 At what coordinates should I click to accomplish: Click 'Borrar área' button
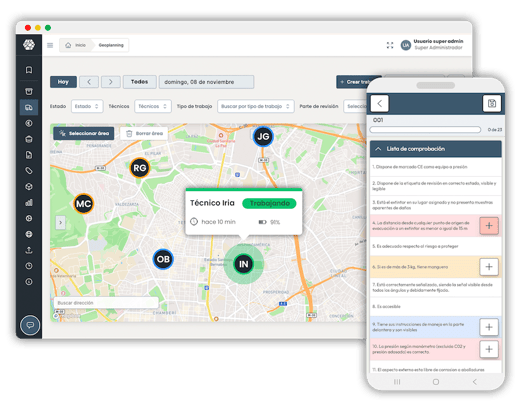[x=144, y=133]
